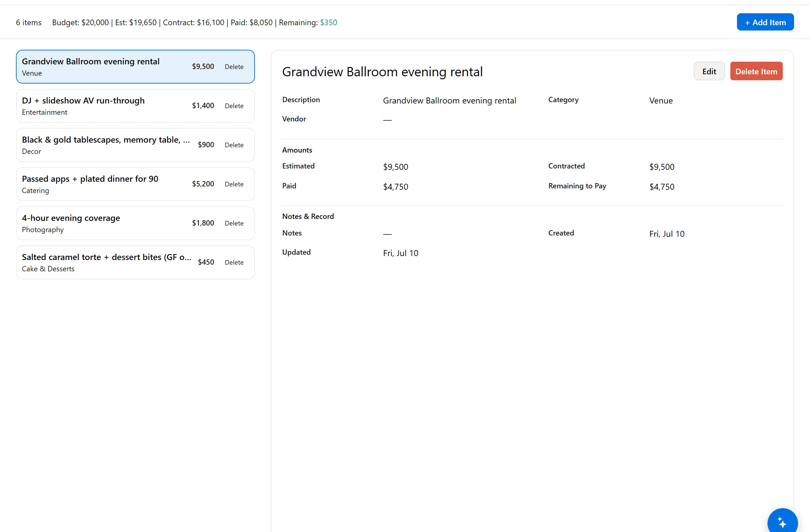The height and width of the screenshot is (532, 810).
Task: Delete the 4-hour evening coverage row
Action: tap(234, 223)
